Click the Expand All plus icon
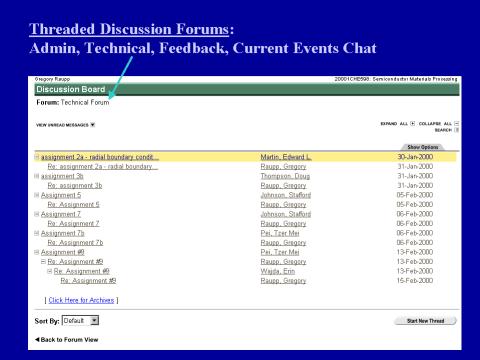The width and height of the screenshot is (480, 360). pos(413,124)
